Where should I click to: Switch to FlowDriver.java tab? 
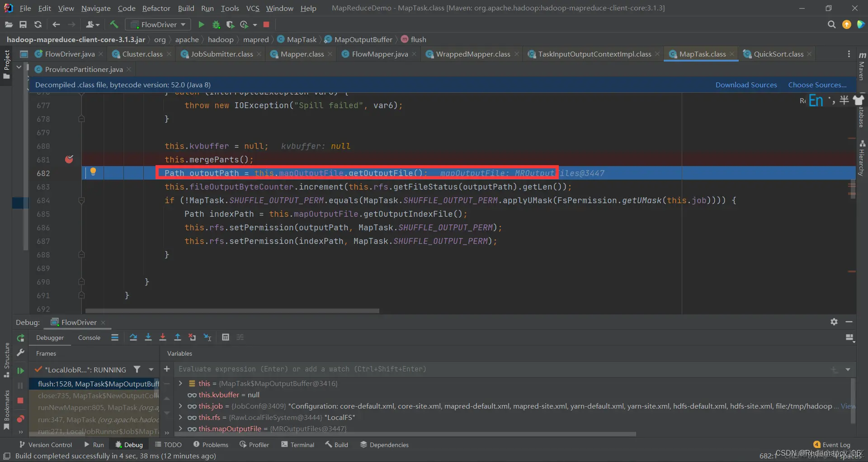click(69, 54)
